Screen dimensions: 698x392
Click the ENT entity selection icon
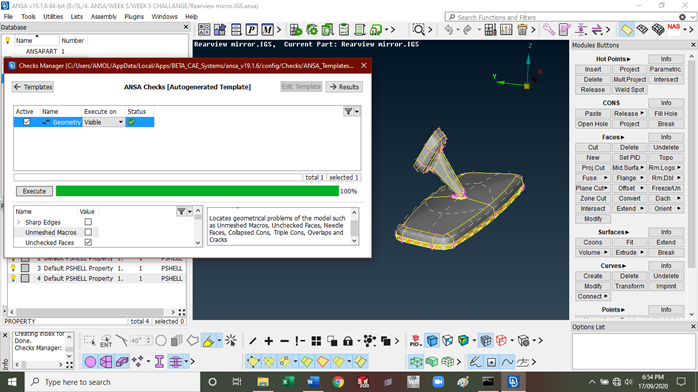(x=106, y=341)
